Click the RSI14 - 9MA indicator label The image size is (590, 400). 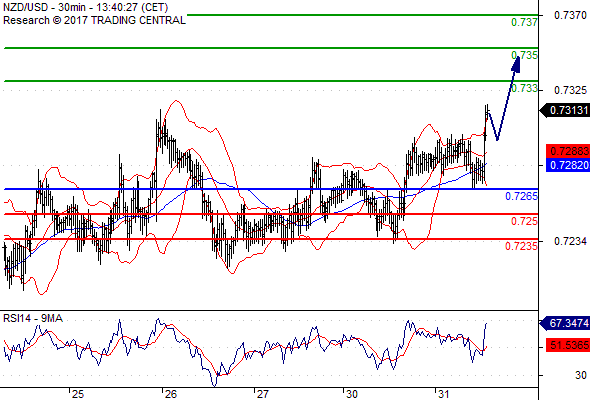33,318
